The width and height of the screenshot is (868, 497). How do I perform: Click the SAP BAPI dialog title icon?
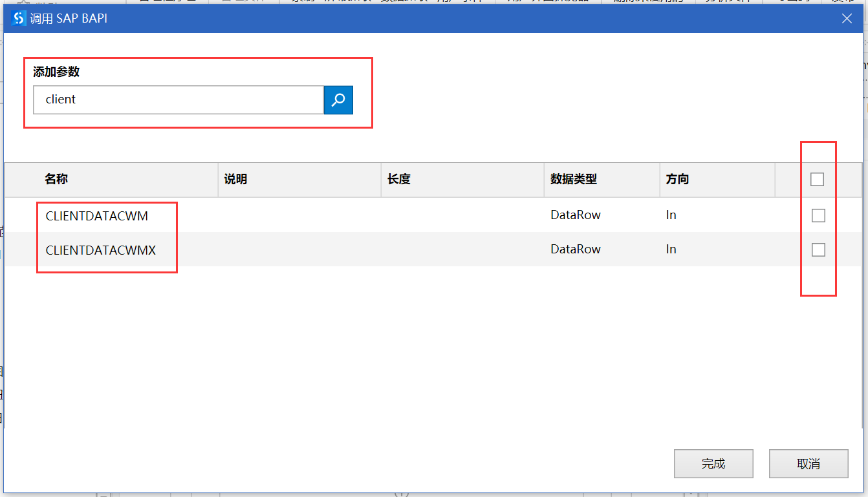click(17, 18)
